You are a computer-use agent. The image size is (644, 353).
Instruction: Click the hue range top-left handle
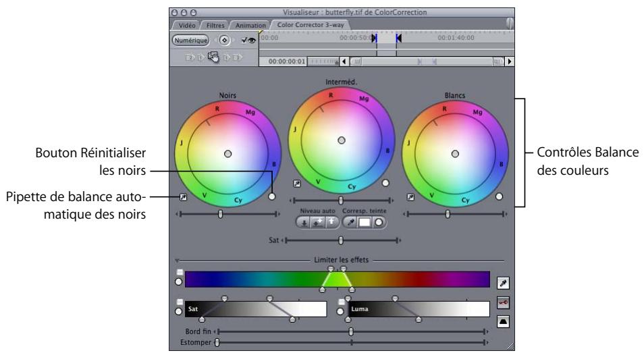(x=331, y=269)
